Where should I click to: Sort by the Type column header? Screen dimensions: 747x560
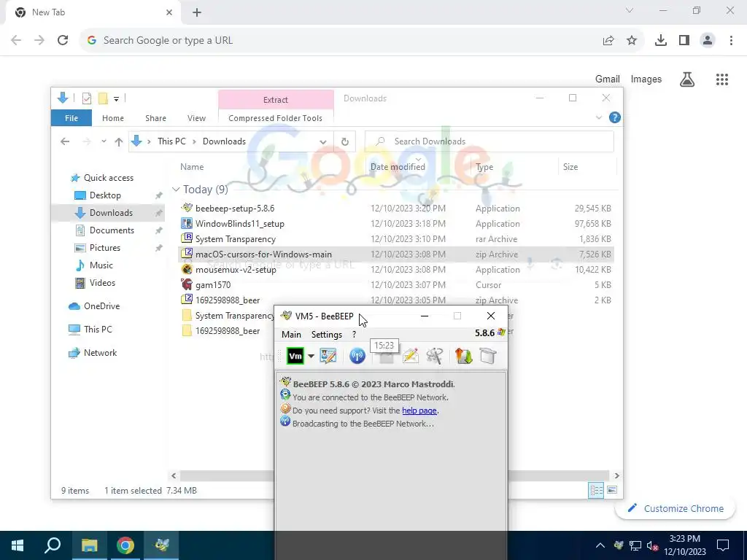[484, 167]
